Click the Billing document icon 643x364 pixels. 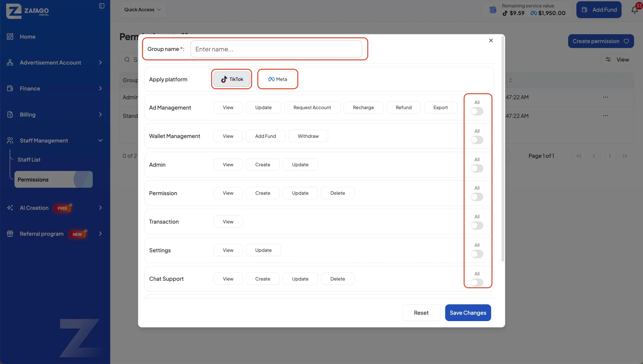coord(10,114)
